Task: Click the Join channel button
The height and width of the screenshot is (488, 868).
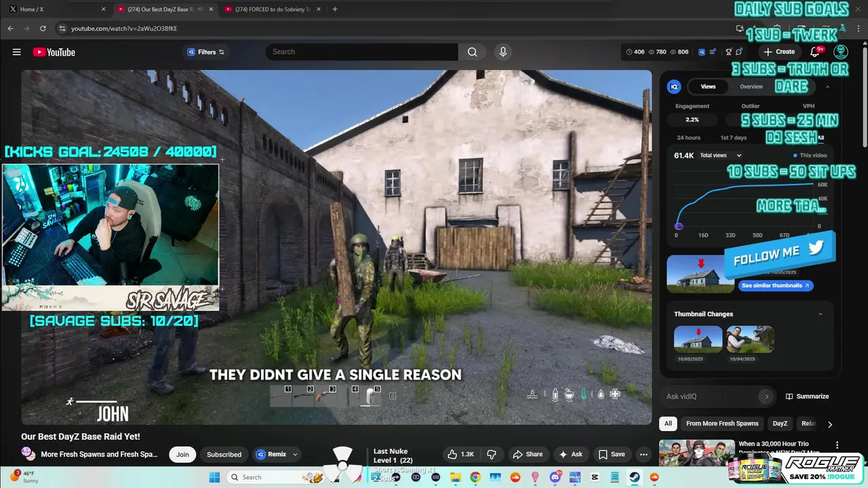Action: [182, 454]
